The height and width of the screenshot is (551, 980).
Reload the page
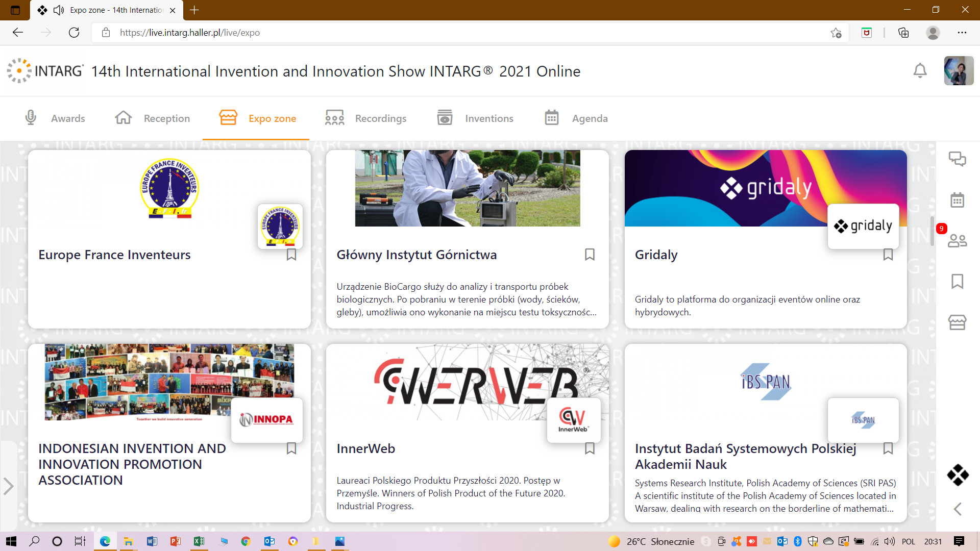point(74,33)
